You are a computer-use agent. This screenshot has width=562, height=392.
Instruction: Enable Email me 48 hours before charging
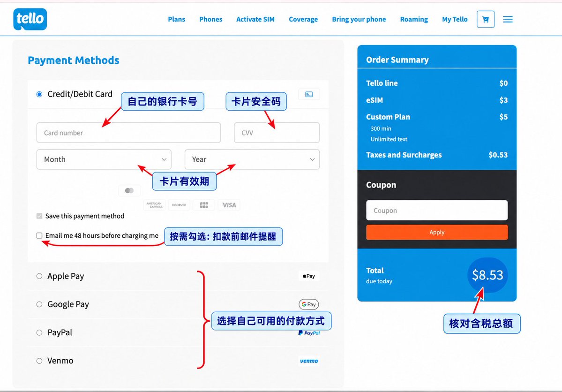[39, 236]
